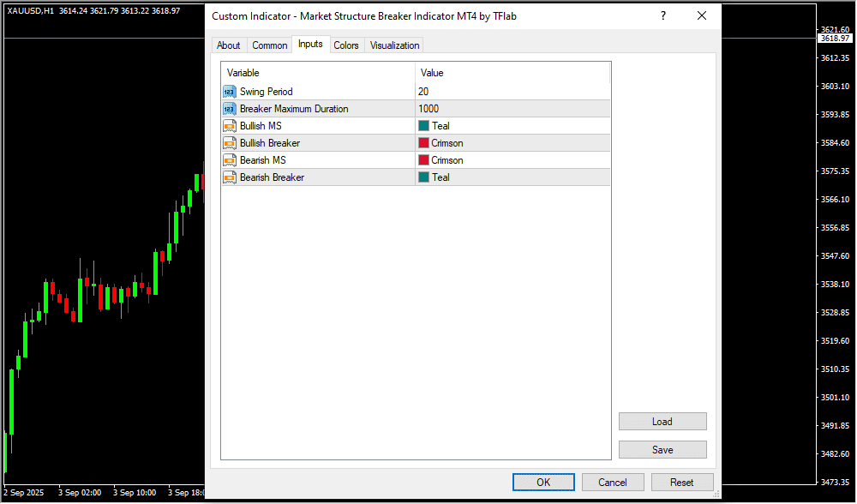The height and width of the screenshot is (504, 857).
Task: Switch to the About tab
Action: pyautogui.click(x=229, y=45)
